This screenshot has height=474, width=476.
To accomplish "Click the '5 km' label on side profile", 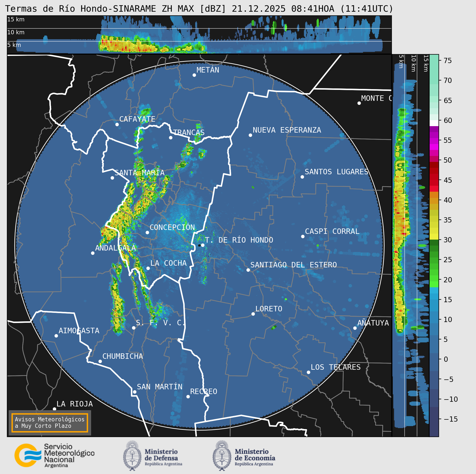I will (401, 62).
